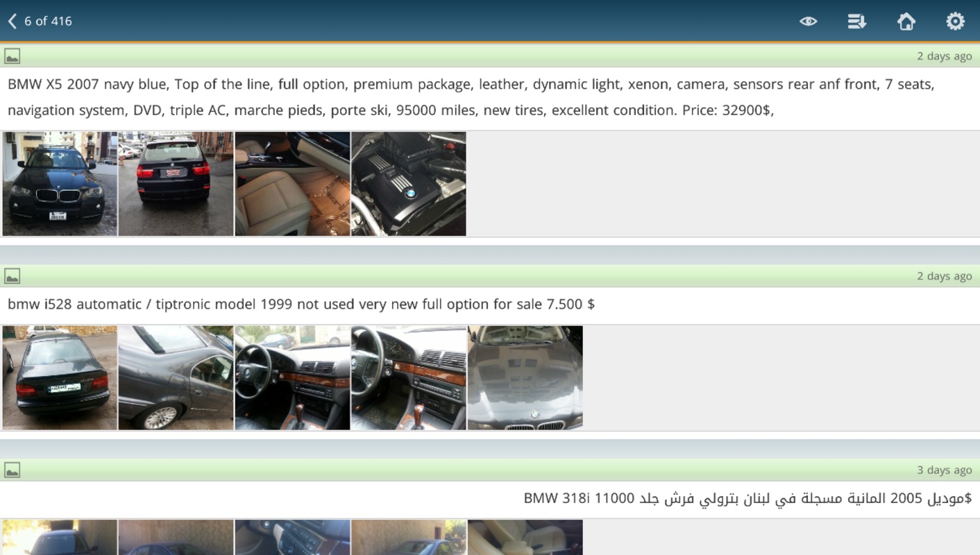Go to home via house icon
The image size is (980, 555).
pos(906,22)
